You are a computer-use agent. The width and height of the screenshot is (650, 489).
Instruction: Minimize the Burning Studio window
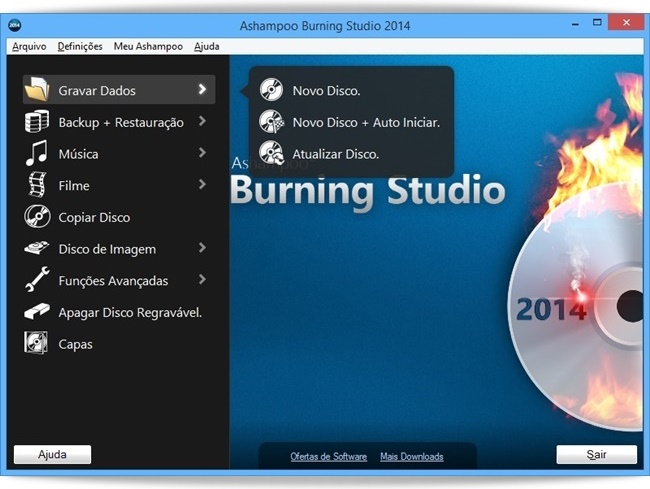click(x=575, y=24)
